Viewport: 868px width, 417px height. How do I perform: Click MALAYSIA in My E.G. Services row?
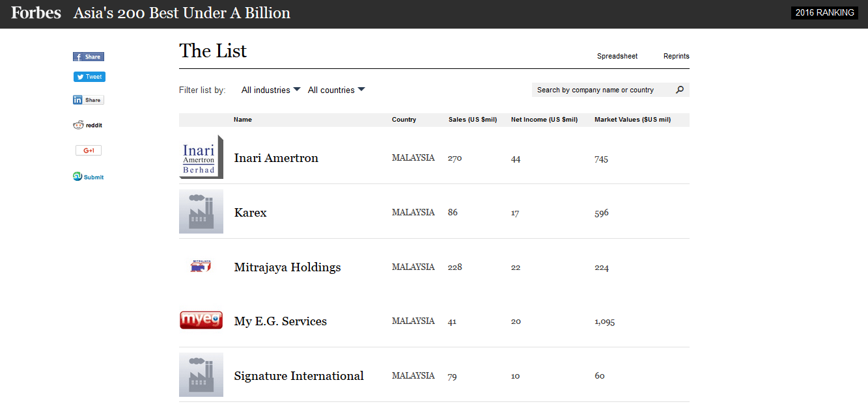[x=413, y=321]
